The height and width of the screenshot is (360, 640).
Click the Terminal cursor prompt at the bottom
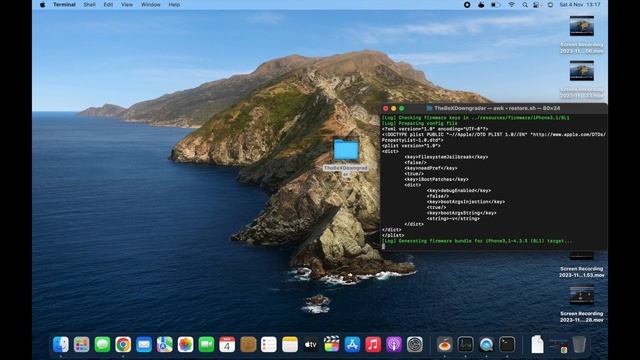[383, 247]
